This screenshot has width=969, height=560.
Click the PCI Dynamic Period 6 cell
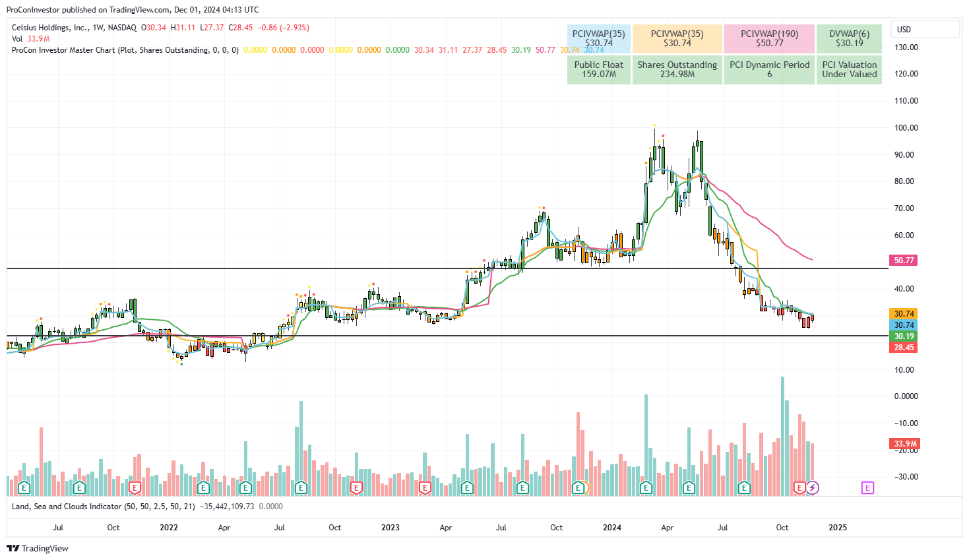tap(769, 70)
